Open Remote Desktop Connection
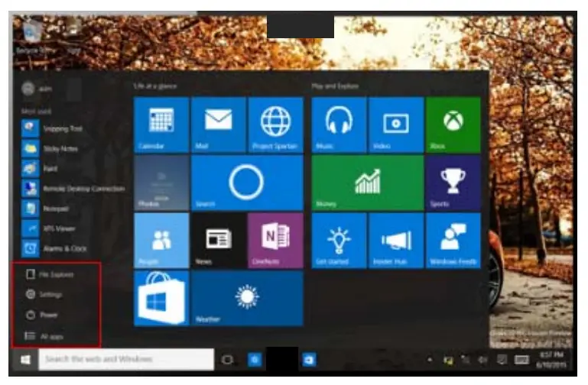This screenshot has height=385, width=588. 73,189
